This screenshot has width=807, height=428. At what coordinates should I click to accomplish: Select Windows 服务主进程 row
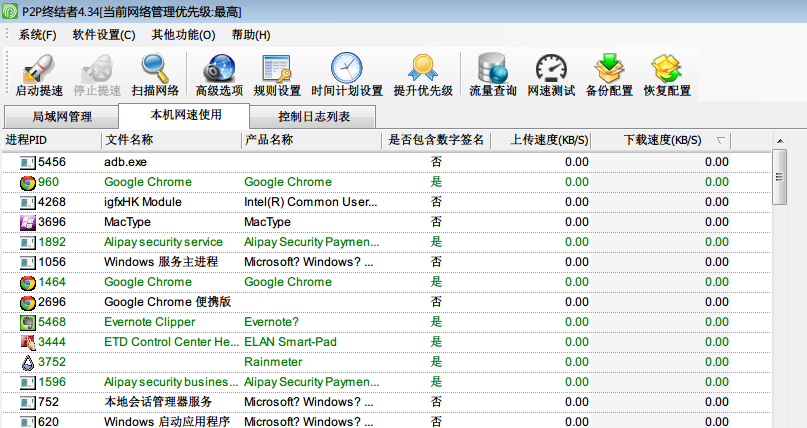(387, 262)
